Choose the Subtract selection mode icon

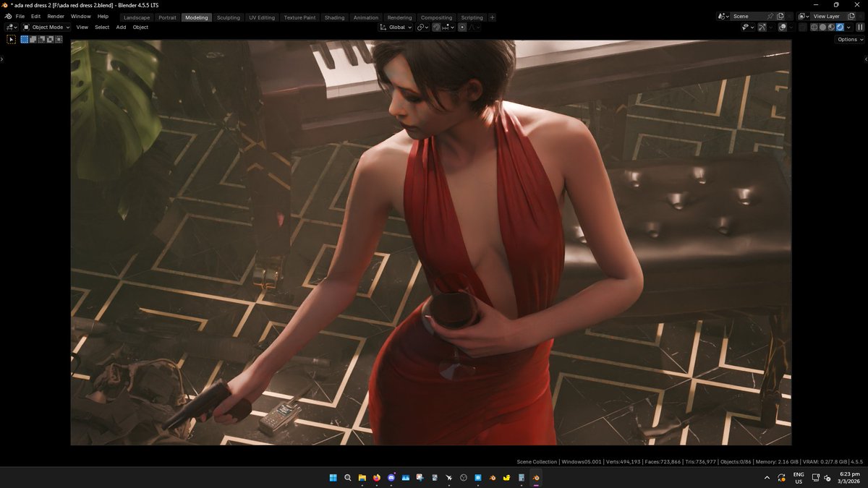(41, 39)
